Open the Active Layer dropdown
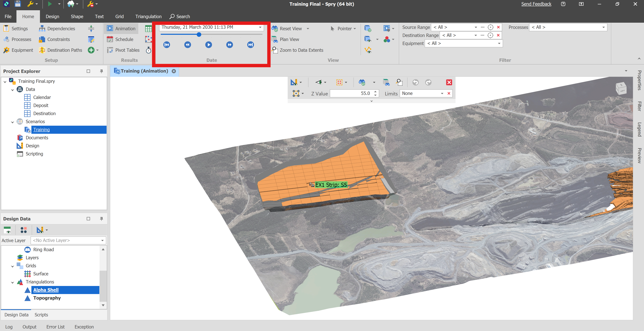This screenshot has height=331, width=644. coord(102,240)
